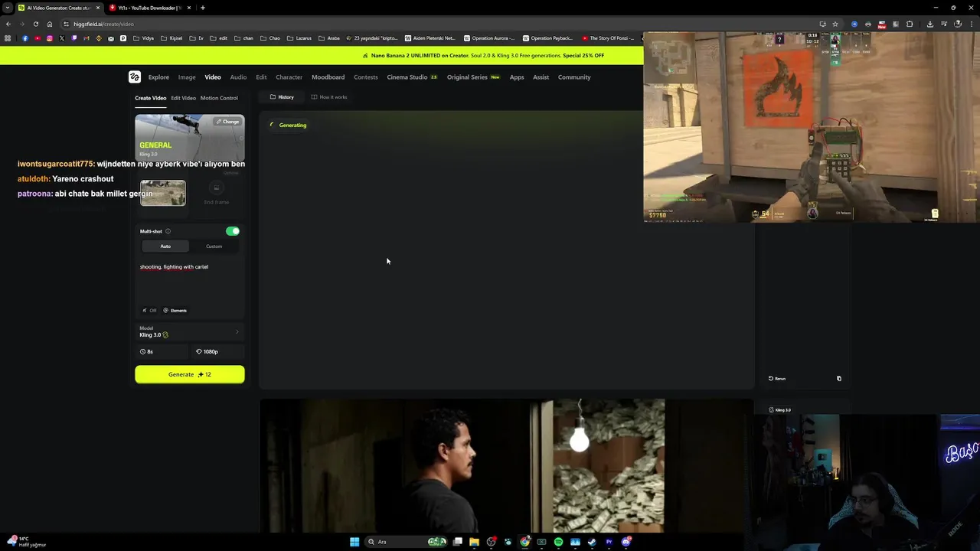Open the tab search dropdown arrow
This screenshot has width=980, height=551.
click(7, 8)
